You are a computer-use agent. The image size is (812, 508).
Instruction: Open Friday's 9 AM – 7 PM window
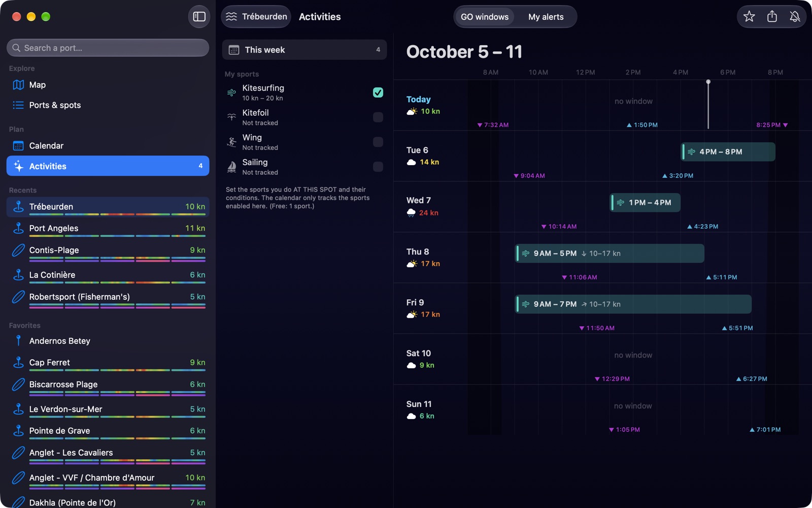coord(633,304)
